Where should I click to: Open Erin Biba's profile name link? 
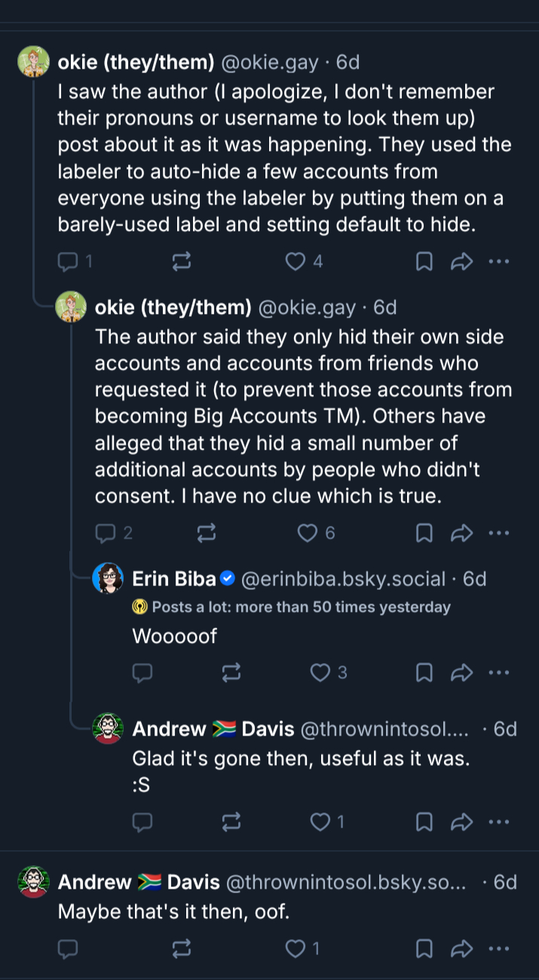coord(175,579)
